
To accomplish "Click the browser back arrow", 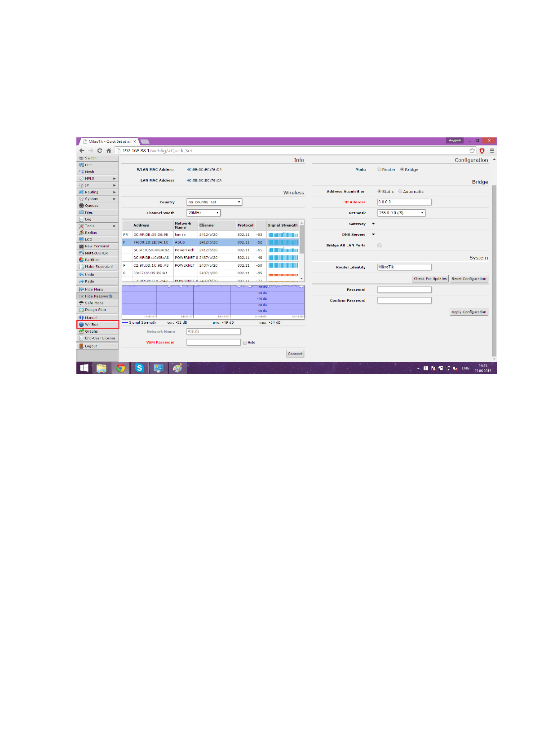I will [x=82, y=151].
